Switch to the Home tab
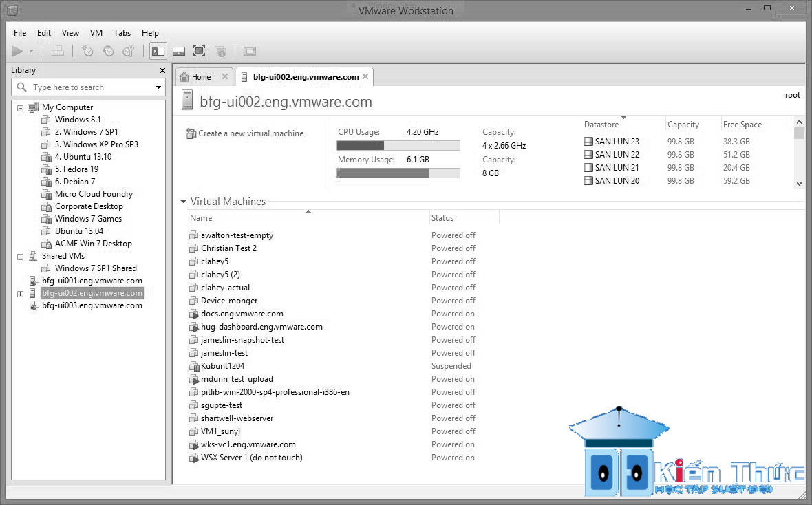 coord(201,77)
